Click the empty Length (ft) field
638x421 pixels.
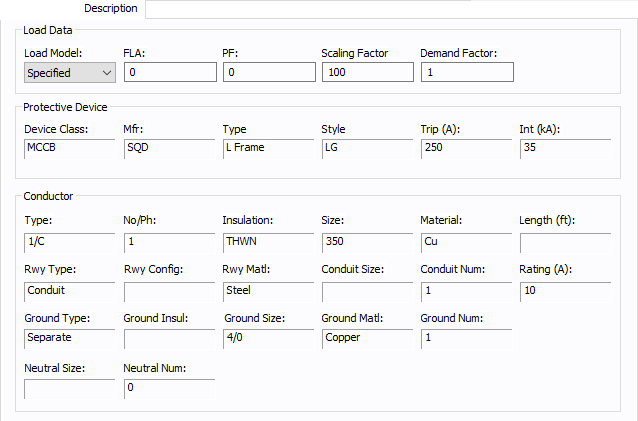point(565,241)
